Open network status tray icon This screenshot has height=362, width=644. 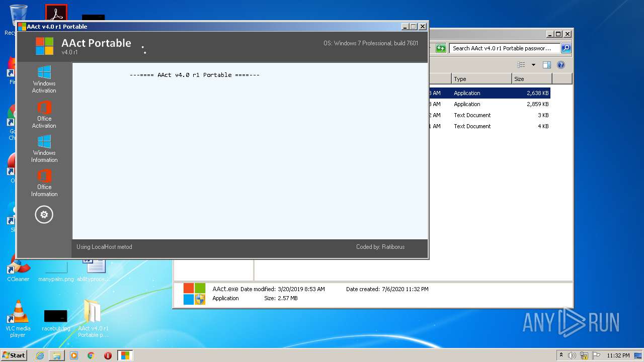[584, 355]
